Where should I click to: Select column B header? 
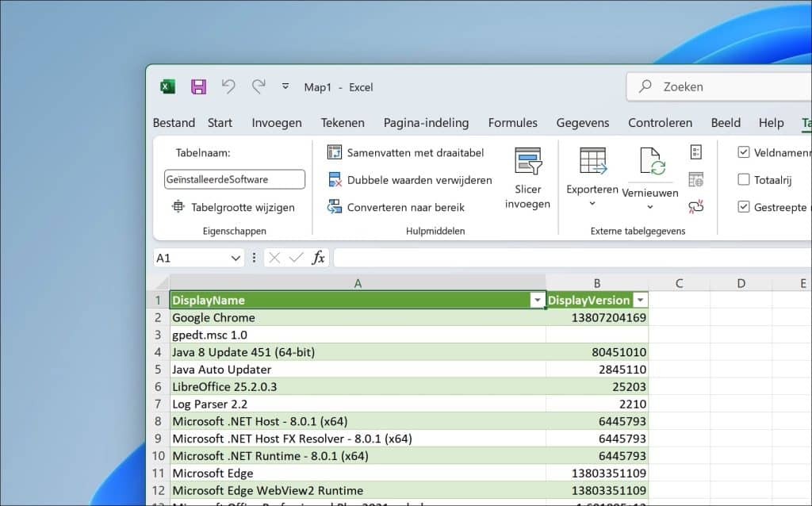coord(596,283)
